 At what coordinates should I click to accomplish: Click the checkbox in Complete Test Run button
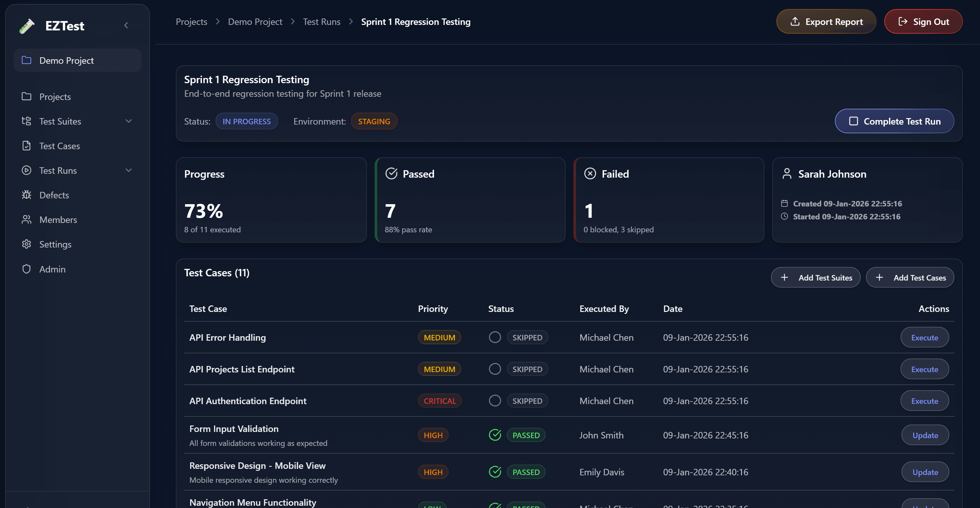[x=853, y=121]
